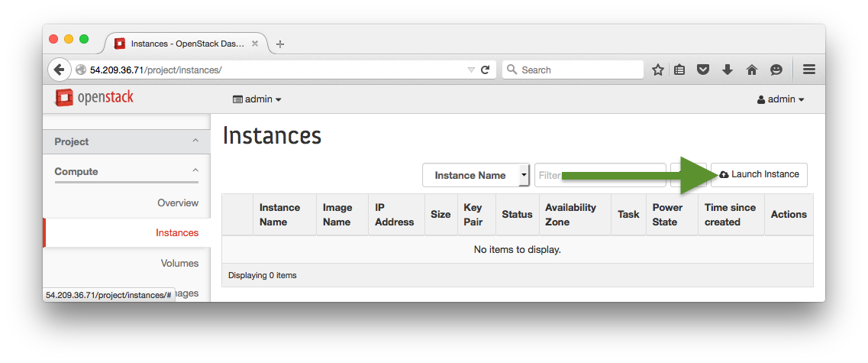Open the downloads arrow icon
The image size is (868, 363).
728,70
